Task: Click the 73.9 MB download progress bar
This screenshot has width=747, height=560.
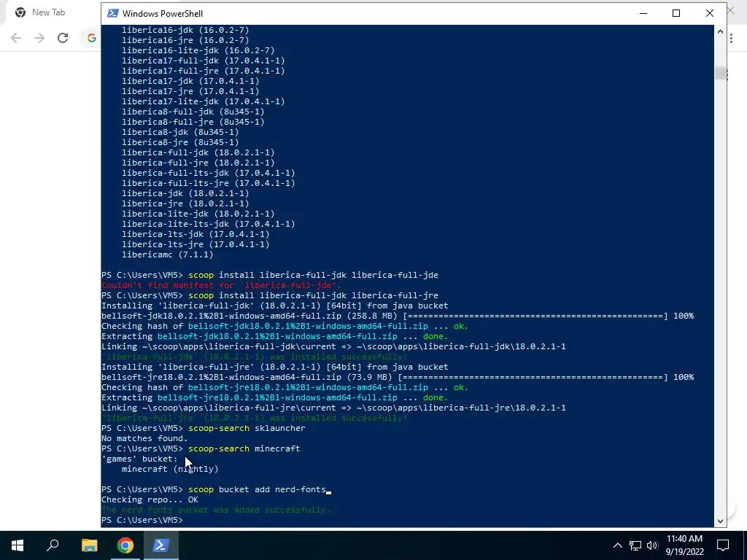Action: pos(533,377)
